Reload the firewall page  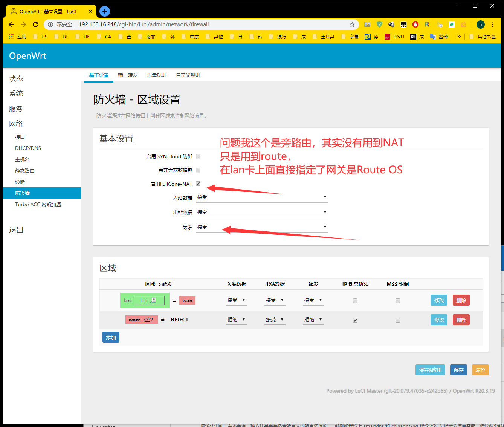pyautogui.click(x=35, y=24)
